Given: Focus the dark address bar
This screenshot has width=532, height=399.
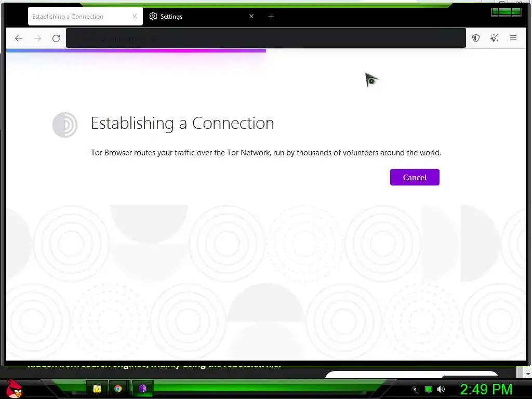Looking at the screenshot, I should coord(265,38).
